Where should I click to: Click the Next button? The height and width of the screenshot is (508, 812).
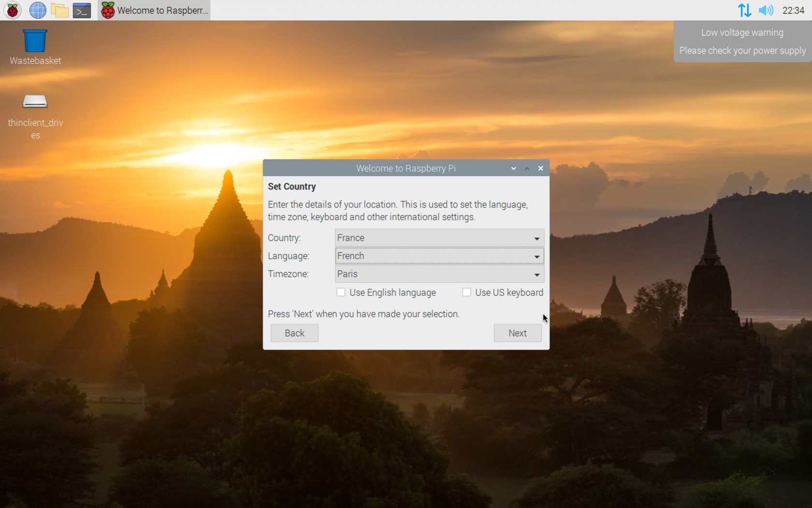pos(518,333)
